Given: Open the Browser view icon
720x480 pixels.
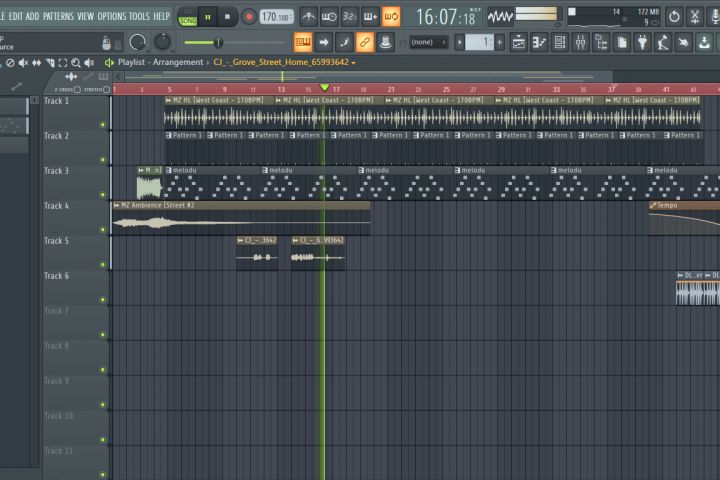Looking at the screenshot, I should 601,43.
